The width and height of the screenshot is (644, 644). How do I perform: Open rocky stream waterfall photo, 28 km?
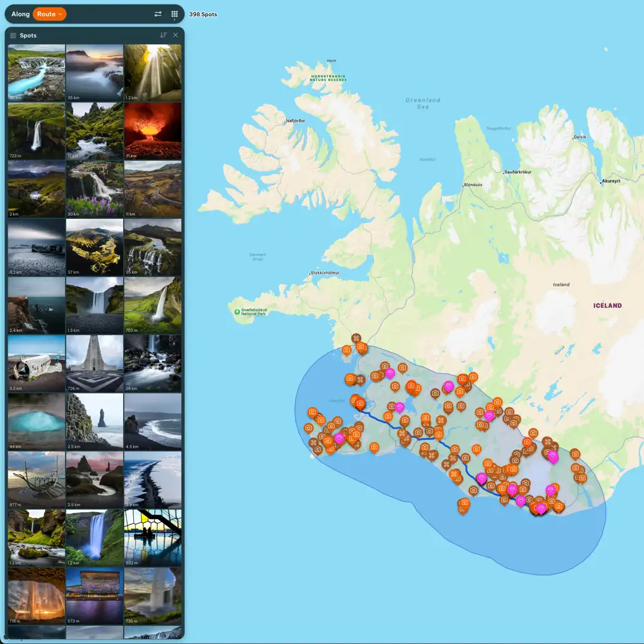153,363
